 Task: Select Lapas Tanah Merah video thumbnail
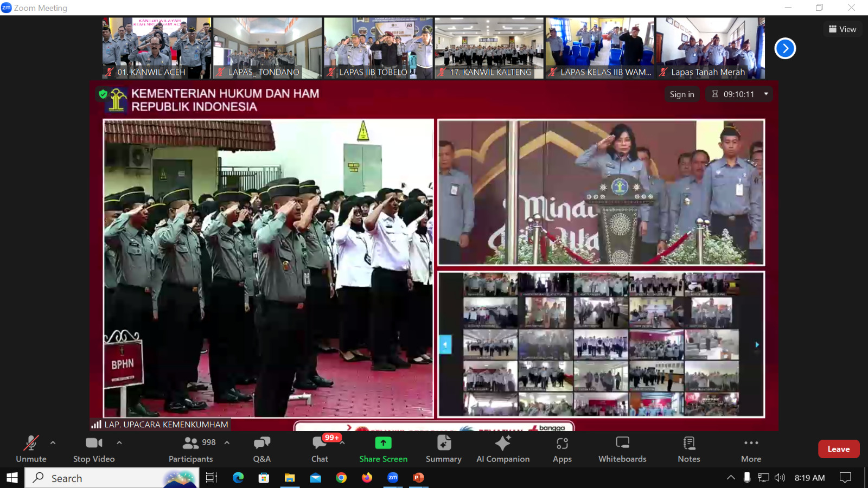(x=710, y=48)
